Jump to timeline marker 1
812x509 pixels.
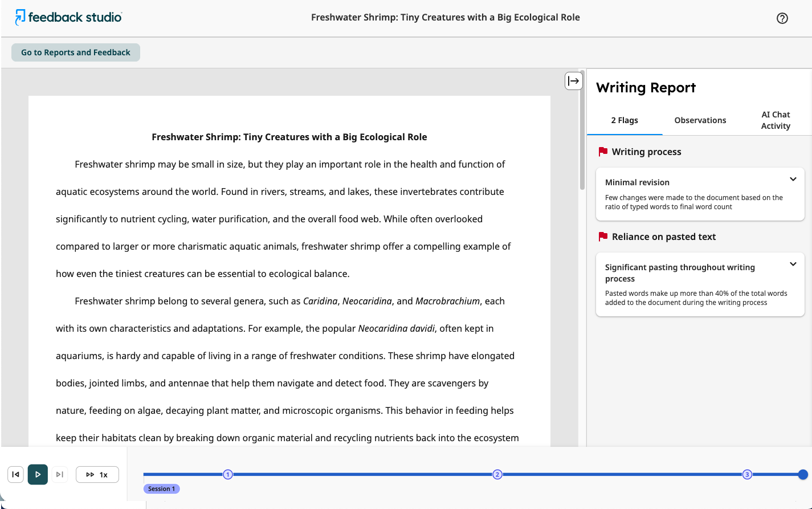click(x=228, y=474)
